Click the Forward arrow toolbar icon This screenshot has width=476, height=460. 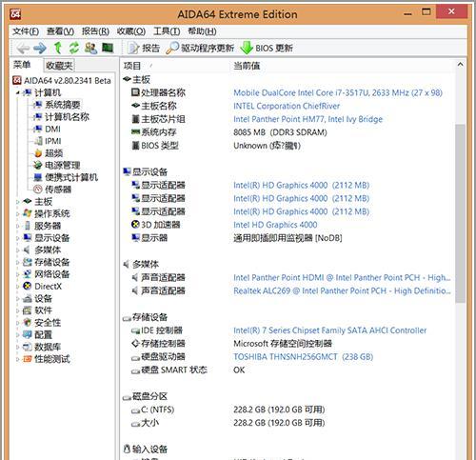click(40, 49)
